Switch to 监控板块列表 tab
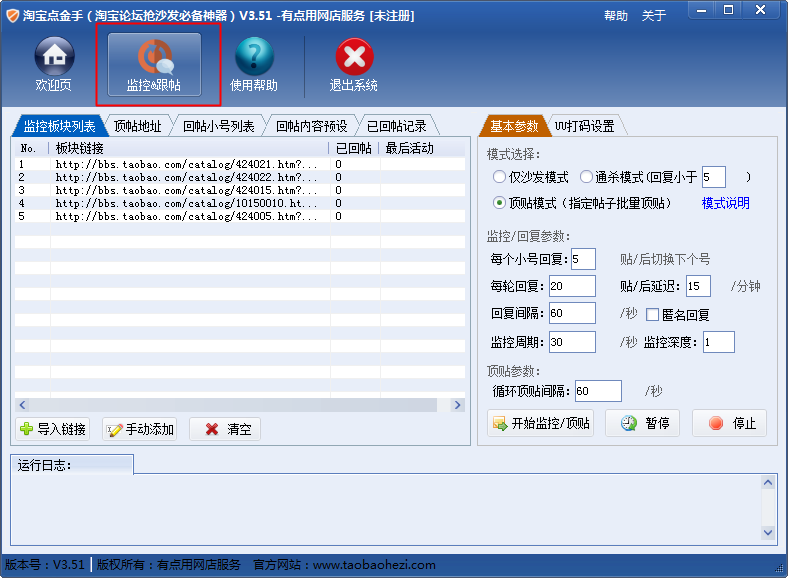788x578 pixels. point(59,126)
